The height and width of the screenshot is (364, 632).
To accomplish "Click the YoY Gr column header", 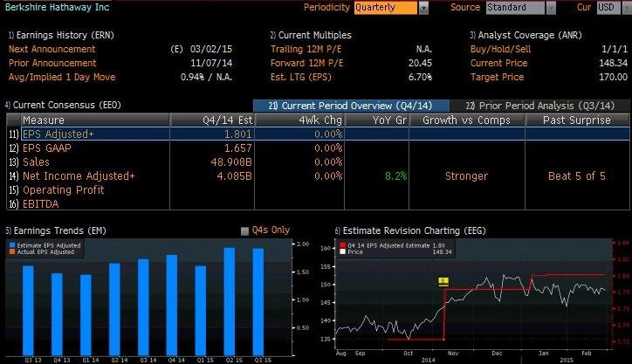I will click(x=377, y=120).
